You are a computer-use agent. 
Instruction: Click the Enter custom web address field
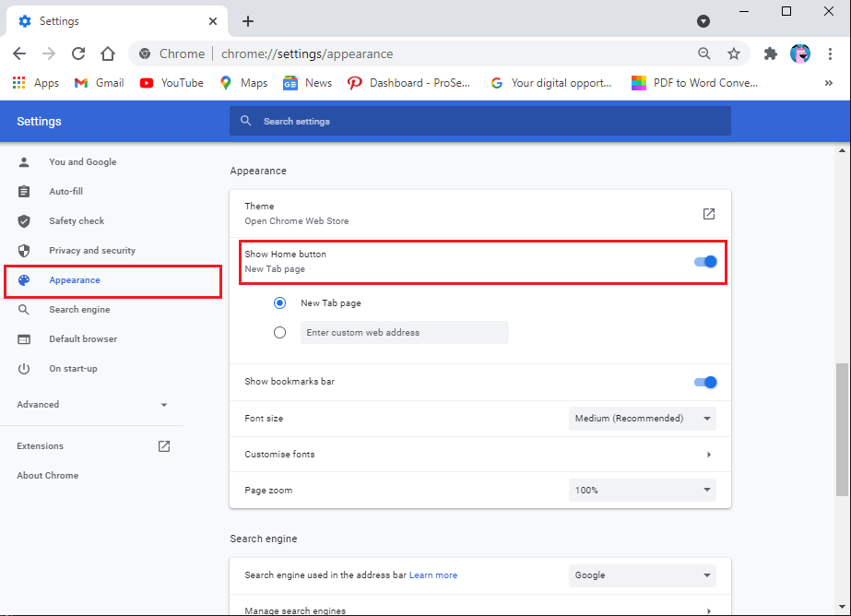coord(405,332)
